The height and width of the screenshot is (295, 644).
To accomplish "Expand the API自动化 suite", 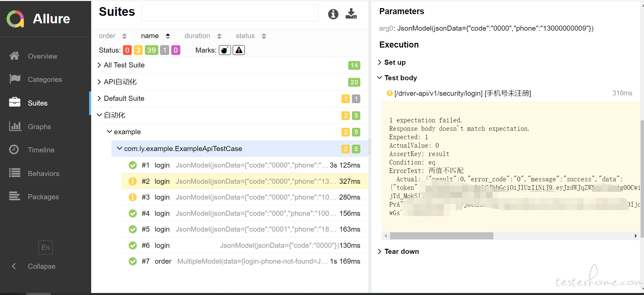I will [230, 82].
